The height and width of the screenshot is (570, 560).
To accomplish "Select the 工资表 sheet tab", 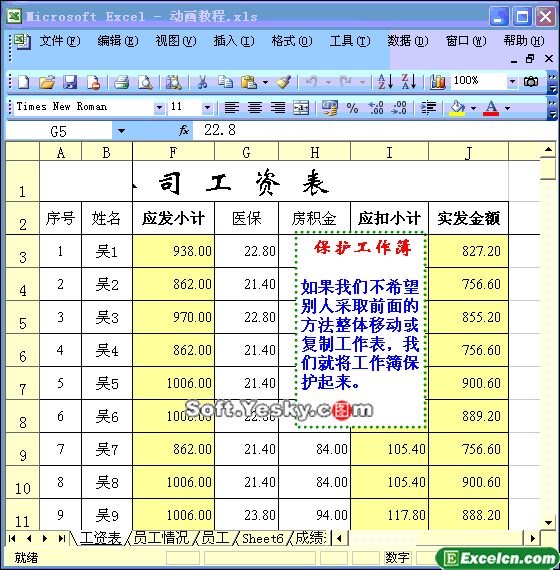I will (100, 538).
